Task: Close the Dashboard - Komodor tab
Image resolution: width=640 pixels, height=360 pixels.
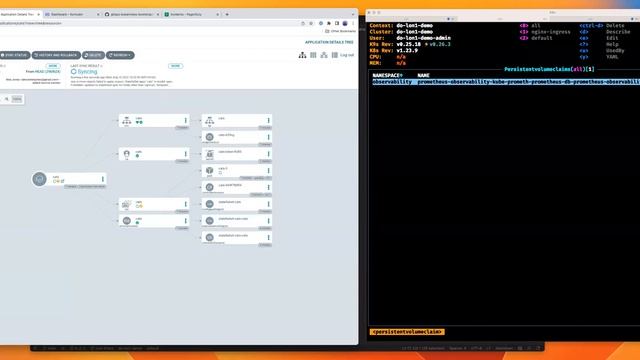Action: pos(98,14)
